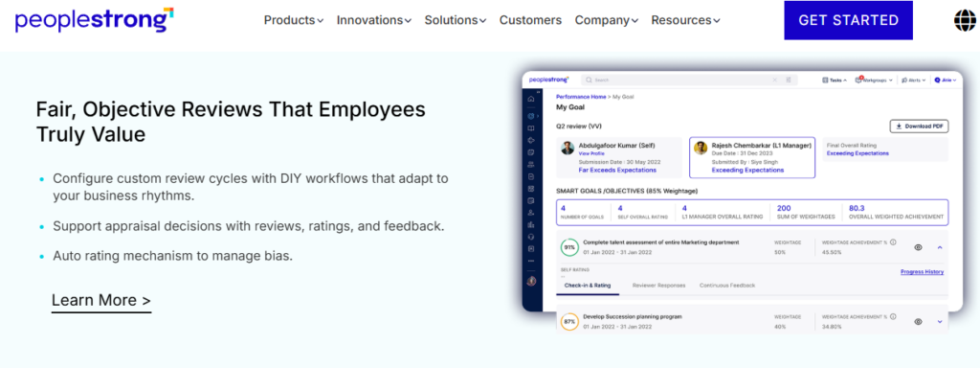Switch to Check-in & Rating tab
Viewport: 980px width, 368px height.
[588, 286]
